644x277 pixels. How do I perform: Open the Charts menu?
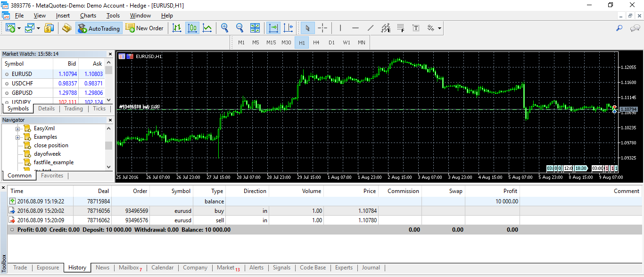[x=88, y=16]
